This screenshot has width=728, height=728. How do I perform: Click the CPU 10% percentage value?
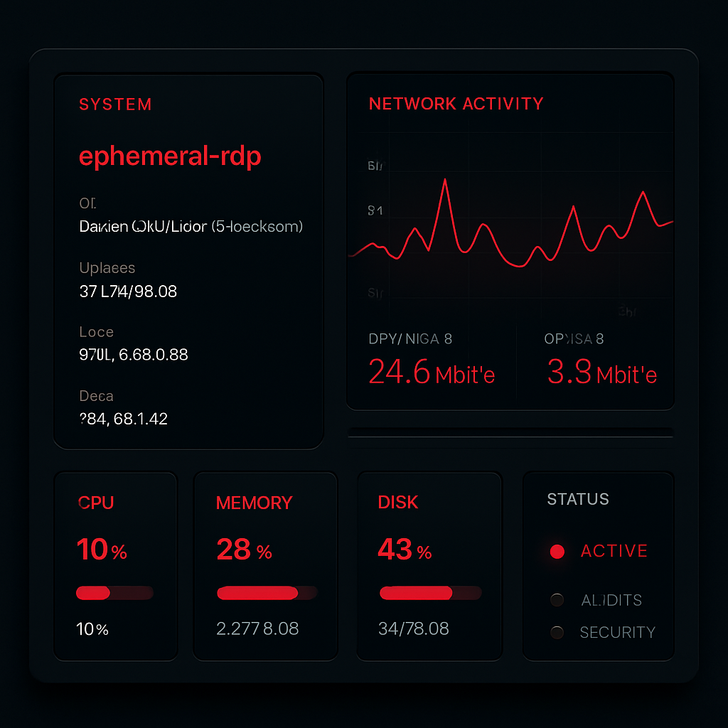pos(101,550)
